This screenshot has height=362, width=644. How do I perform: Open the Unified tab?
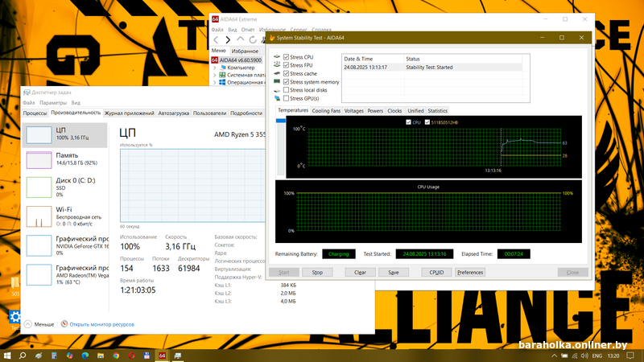415,111
